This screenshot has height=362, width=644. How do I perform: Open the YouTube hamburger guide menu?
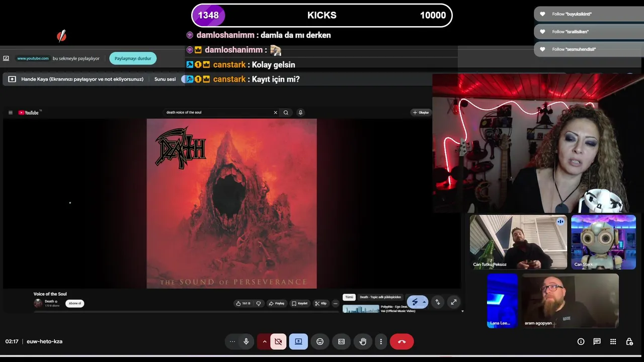10,113
